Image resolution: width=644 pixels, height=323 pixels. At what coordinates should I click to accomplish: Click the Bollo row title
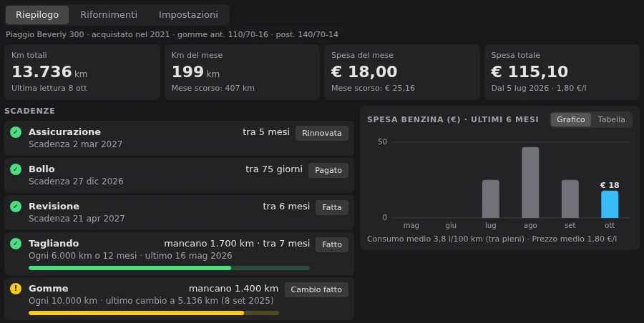tap(42, 169)
